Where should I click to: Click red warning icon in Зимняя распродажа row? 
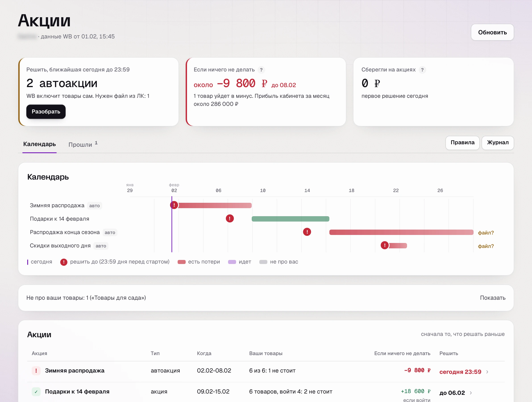[36, 371]
